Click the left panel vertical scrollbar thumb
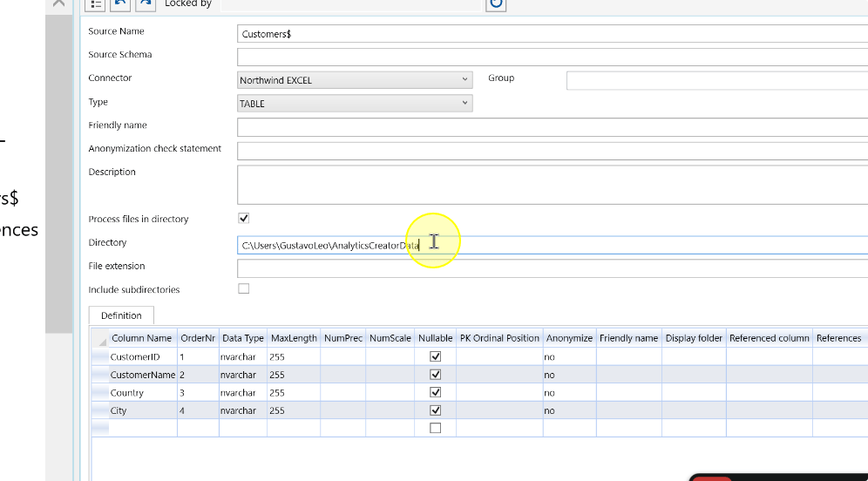 click(x=58, y=173)
